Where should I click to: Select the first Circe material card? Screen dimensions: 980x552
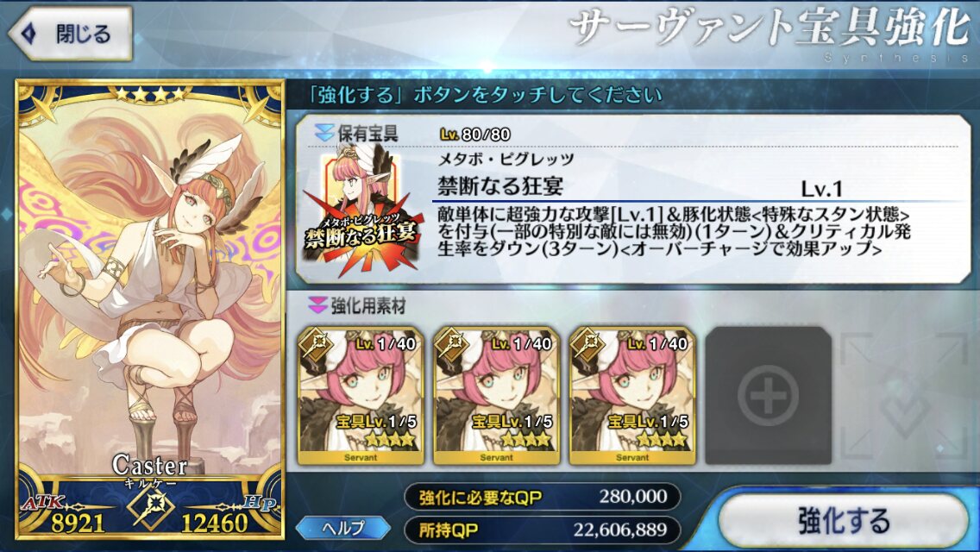pyautogui.click(x=361, y=395)
